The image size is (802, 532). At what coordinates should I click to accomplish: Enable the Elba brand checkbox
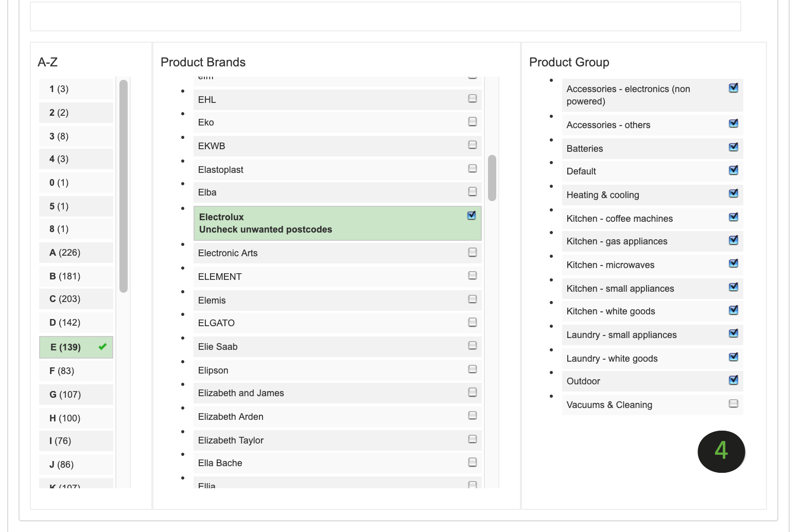[472, 191]
